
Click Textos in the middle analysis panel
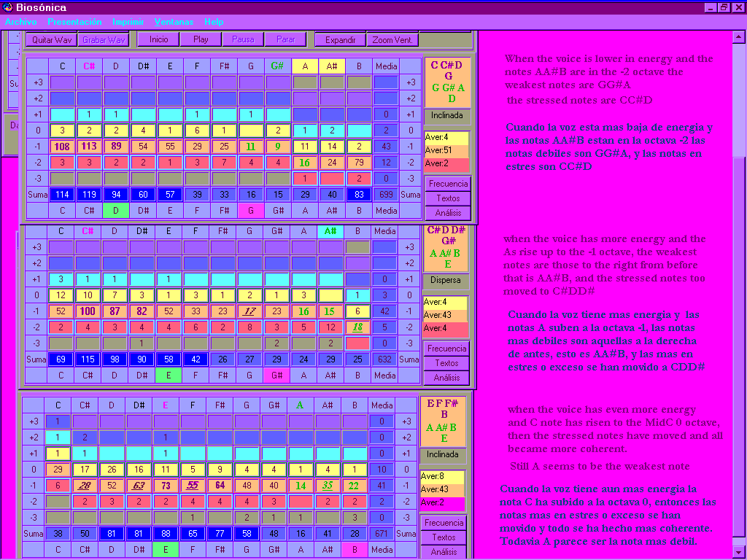(447, 363)
